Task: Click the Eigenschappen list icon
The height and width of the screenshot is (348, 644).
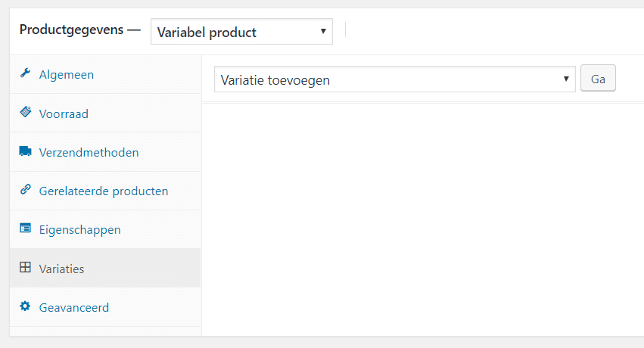Action: [25, 229]
